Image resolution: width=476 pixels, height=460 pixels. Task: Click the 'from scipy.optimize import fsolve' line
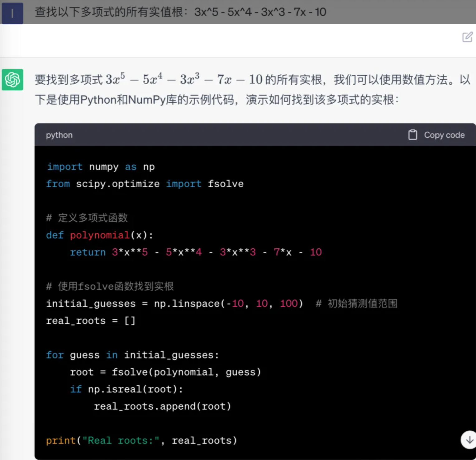point(145,184)
